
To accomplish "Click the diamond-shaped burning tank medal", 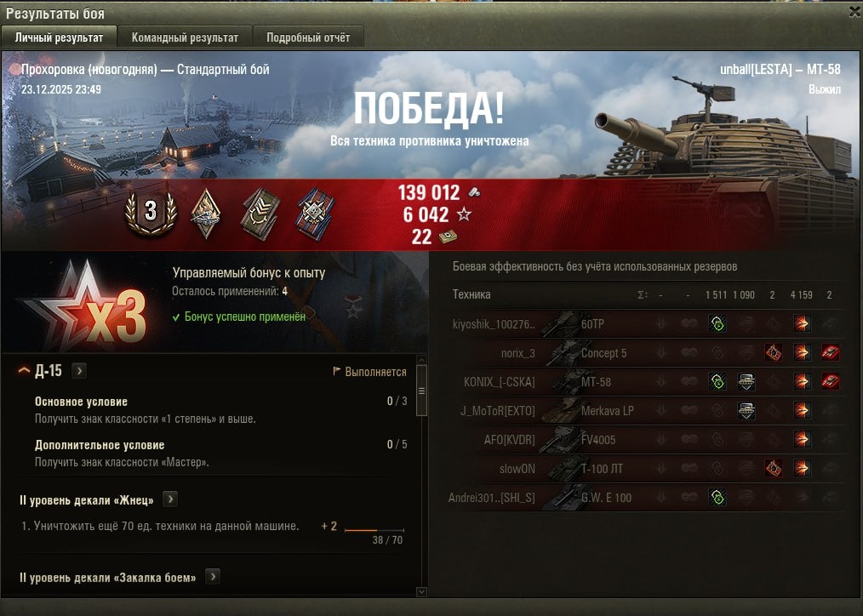I will 206,214.
